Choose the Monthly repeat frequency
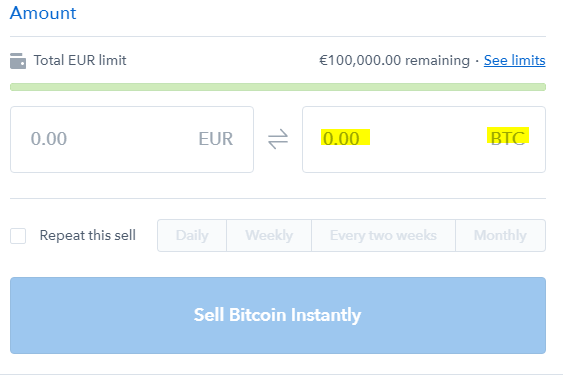Viewport: 563px width, 375px height. pyautogui.click(x=501, y=236)
